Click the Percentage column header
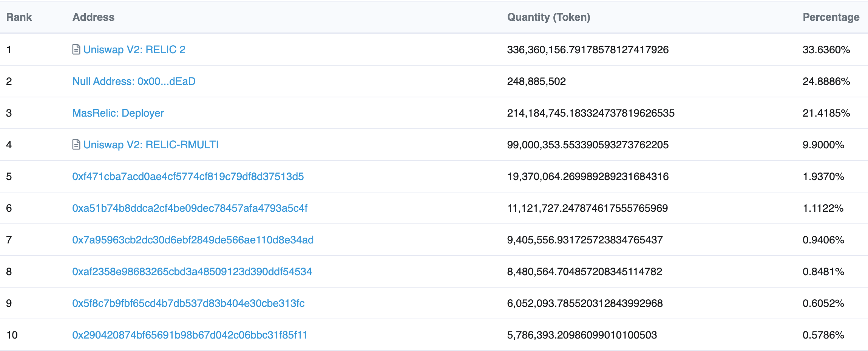Screen dimensions: 868x351 pyautogui.click(x=831, y=17)
